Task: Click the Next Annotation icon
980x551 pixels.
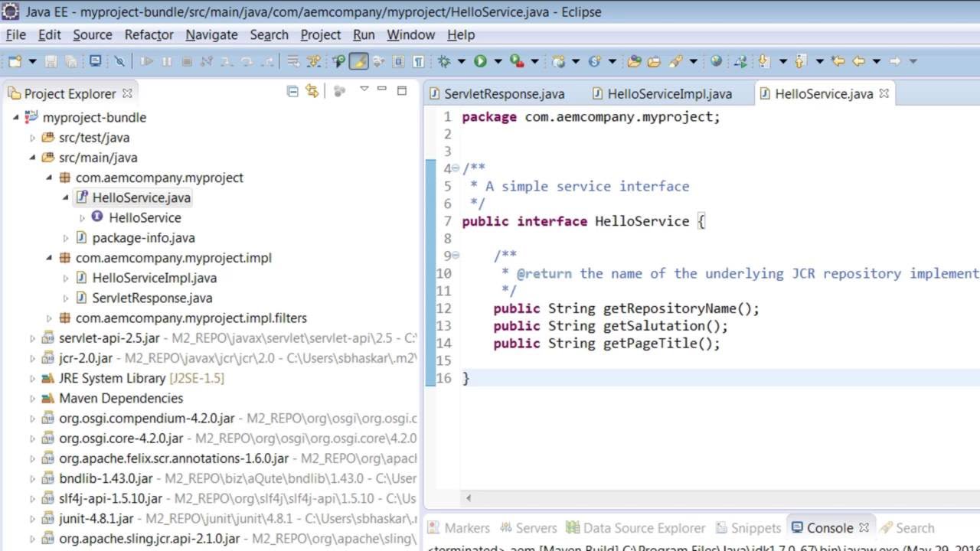Action: [x=763, y=61]
